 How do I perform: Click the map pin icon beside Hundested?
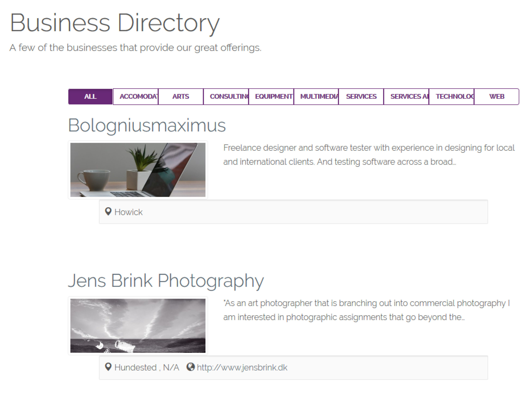coord(108,367)
